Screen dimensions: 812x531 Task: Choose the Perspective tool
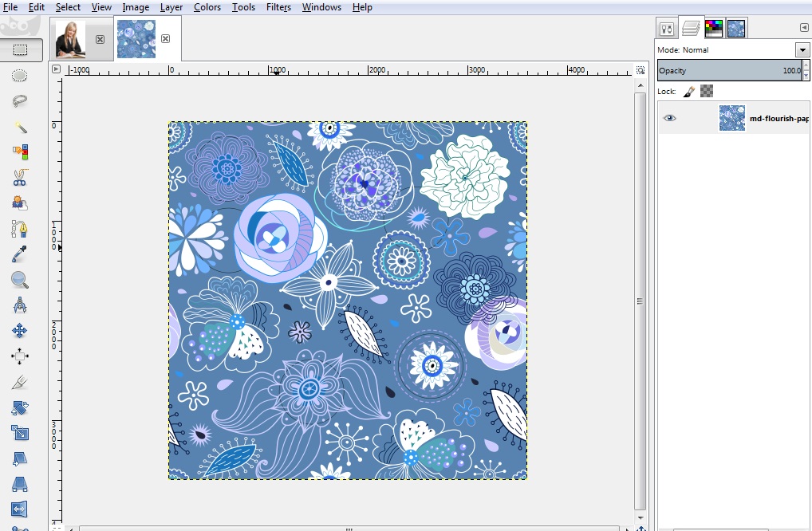20,485
